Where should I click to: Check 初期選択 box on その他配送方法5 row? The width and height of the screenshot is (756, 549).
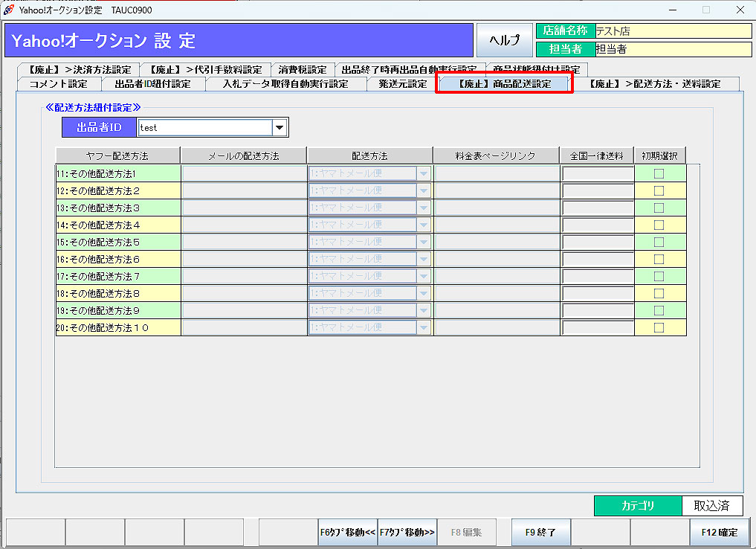[660, 241]
